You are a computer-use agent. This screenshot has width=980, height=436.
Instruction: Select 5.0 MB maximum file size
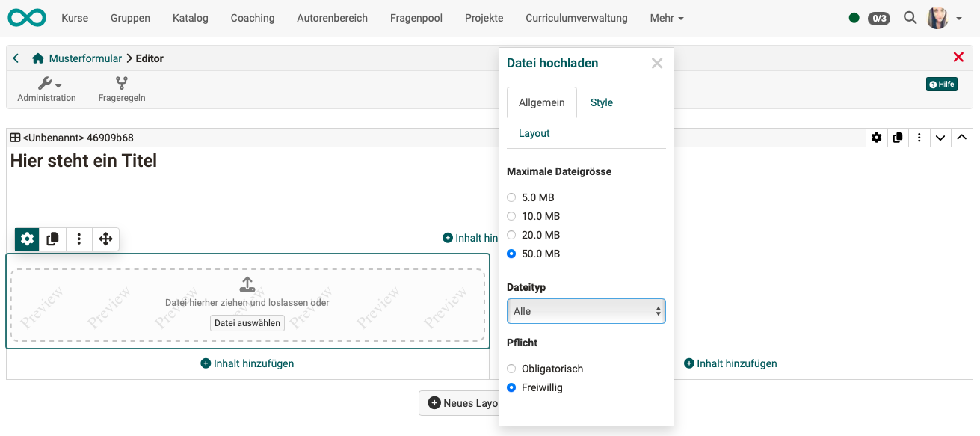point(511,197)
